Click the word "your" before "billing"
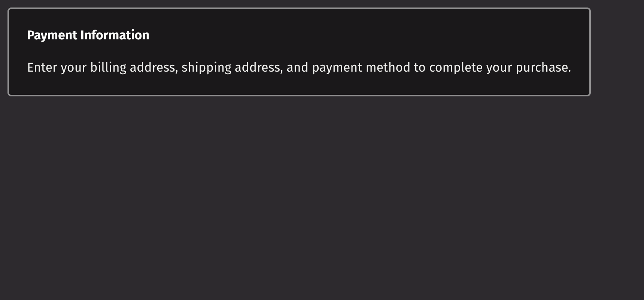 click(x=73, y=67)
